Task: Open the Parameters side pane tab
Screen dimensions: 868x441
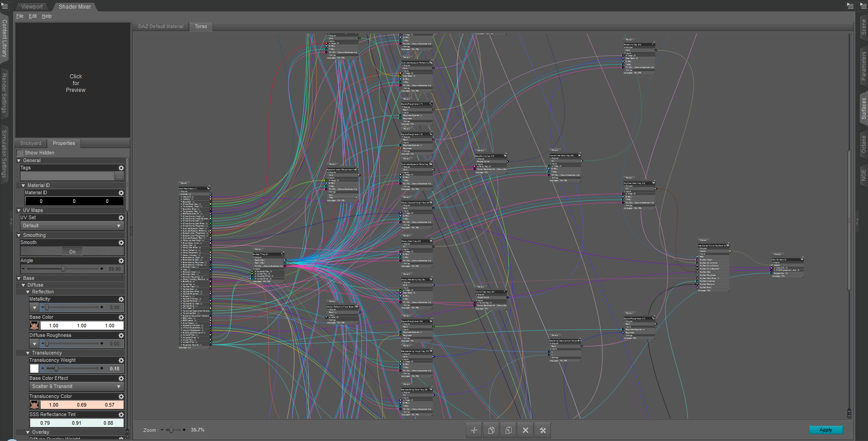Action: (x=863, y=66)
